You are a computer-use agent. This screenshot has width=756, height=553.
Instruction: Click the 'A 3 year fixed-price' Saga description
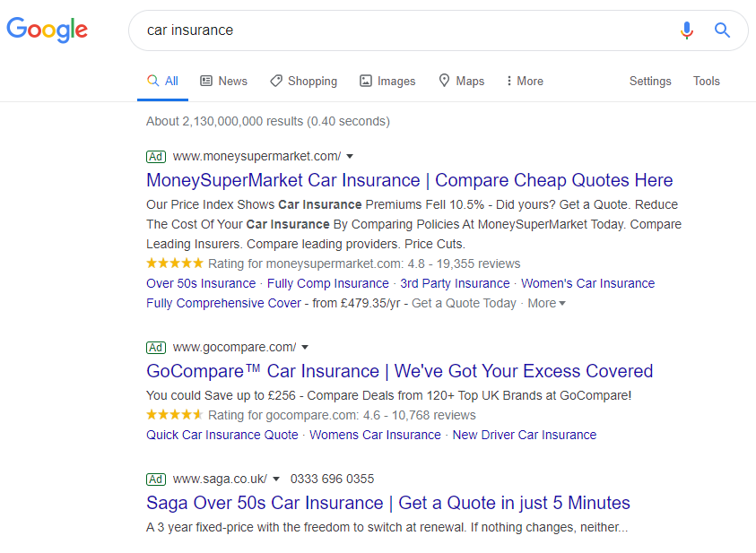387,528
